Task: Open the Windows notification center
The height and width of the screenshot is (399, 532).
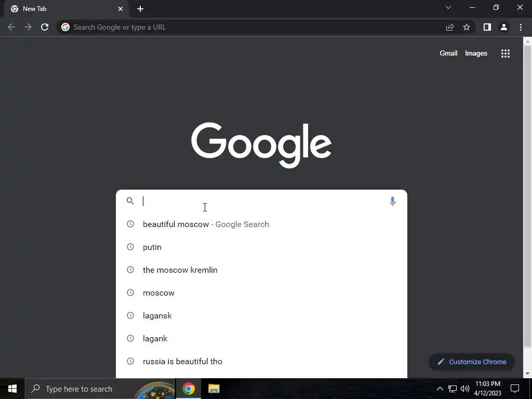Action: [515, 389]
